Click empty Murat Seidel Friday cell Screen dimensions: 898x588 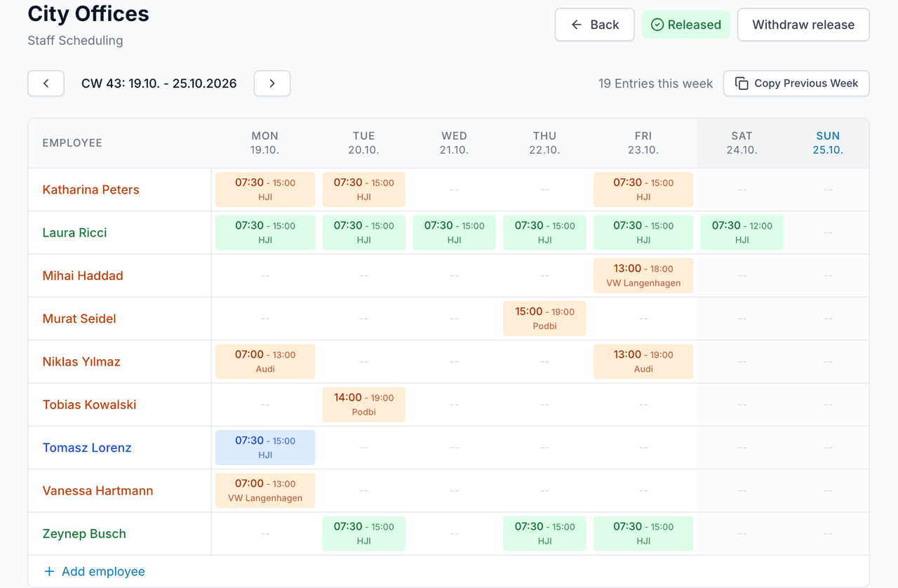pos(643,319)
